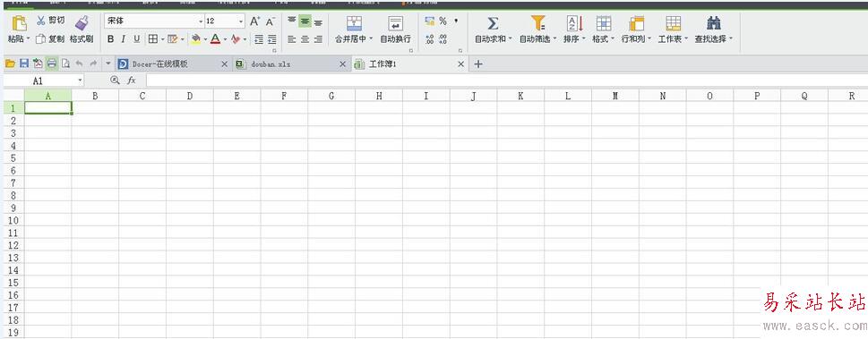Click the increase indent icon

271,39
